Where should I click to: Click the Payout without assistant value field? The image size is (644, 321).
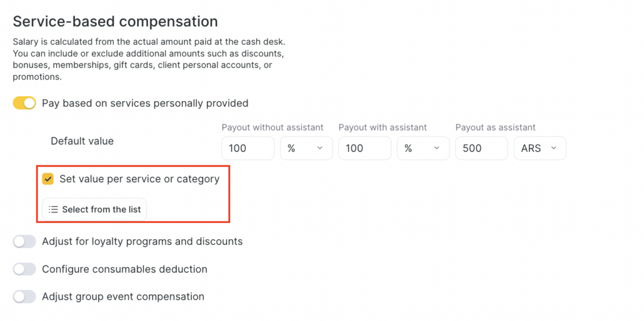[x=248, y=149]
